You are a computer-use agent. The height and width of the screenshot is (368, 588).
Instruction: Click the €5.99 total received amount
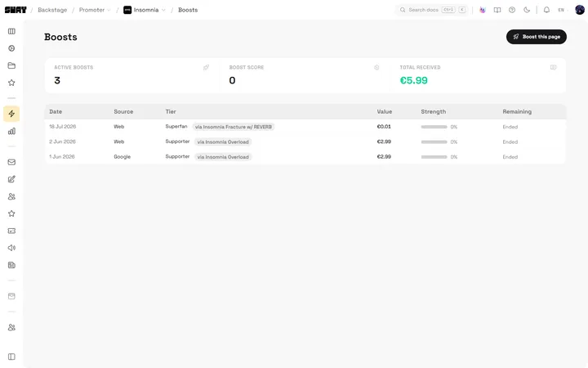pos(413,80)
